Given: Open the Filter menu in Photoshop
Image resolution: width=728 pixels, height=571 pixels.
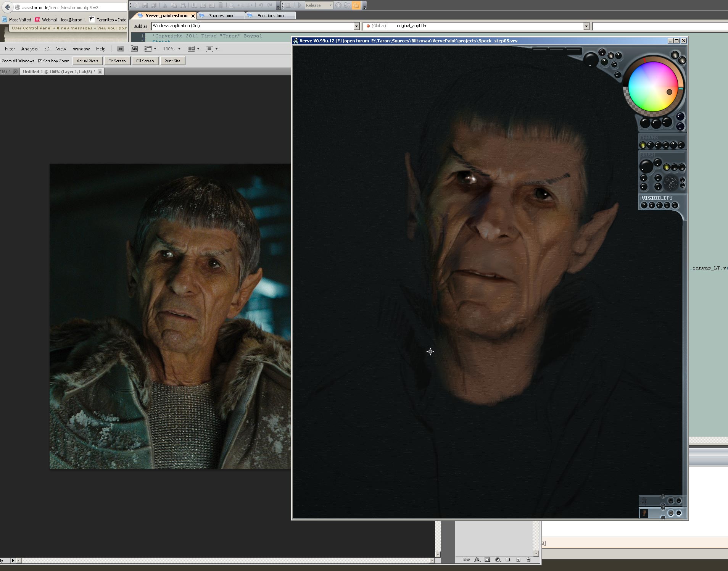Looking at the screenshot, I should (10, 49).
